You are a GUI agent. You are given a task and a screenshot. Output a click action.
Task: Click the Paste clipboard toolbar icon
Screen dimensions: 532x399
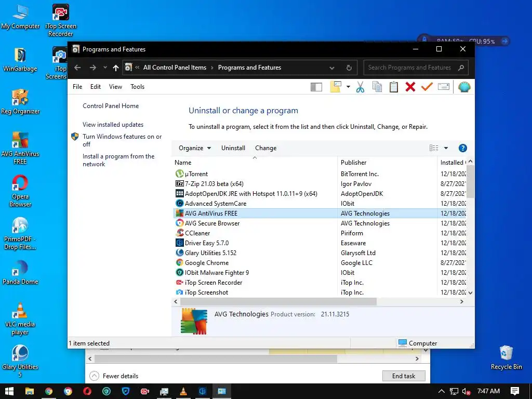(x=394, y=87)
